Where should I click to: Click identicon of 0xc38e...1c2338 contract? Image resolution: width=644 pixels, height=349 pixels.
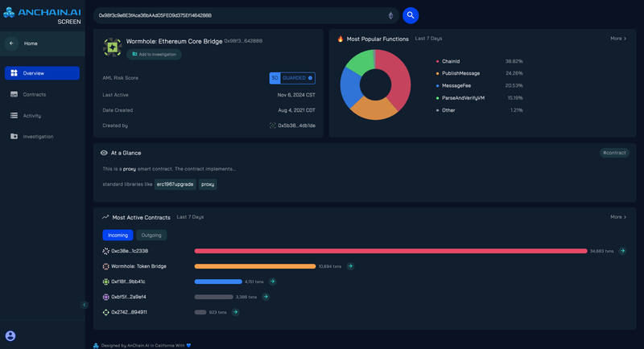point(105,251)
